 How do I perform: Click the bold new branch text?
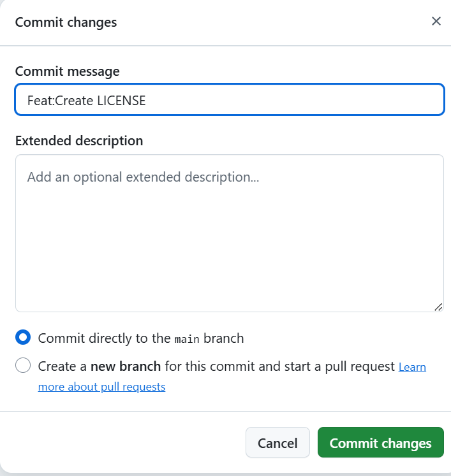[126, 366]
